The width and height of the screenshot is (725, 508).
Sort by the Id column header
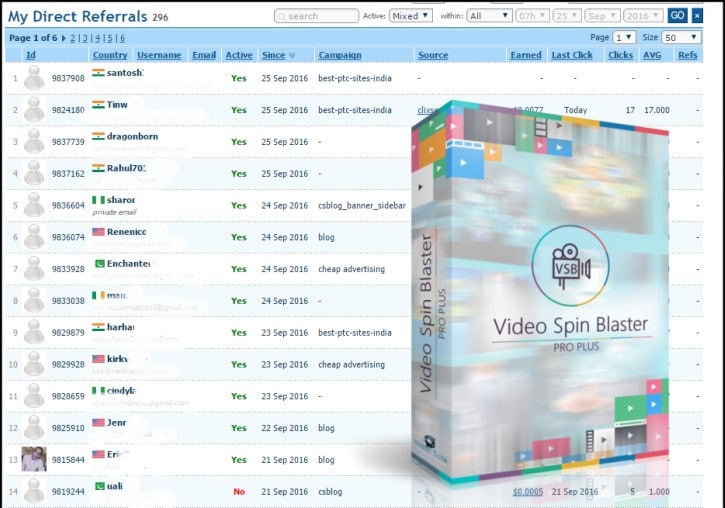point(31,55)
